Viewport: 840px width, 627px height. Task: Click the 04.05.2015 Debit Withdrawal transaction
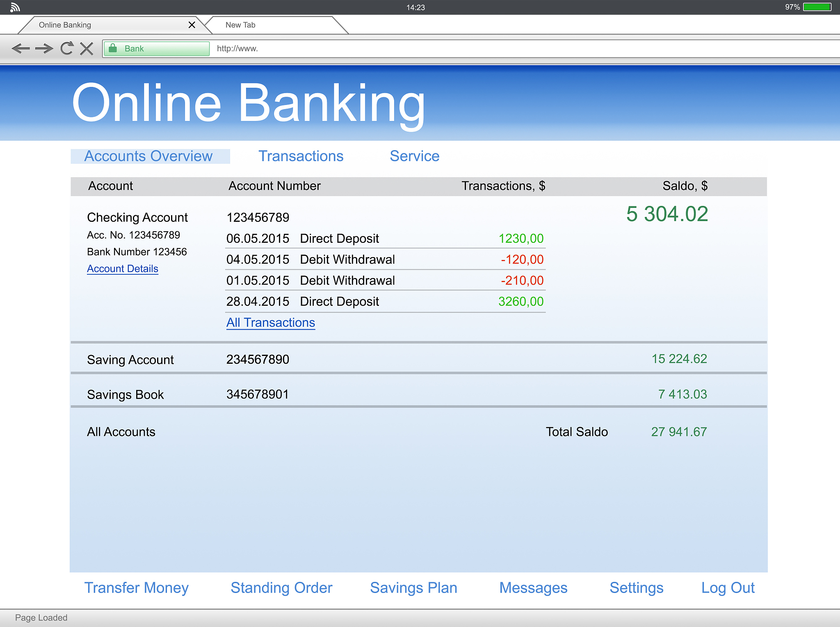[386, 259]
